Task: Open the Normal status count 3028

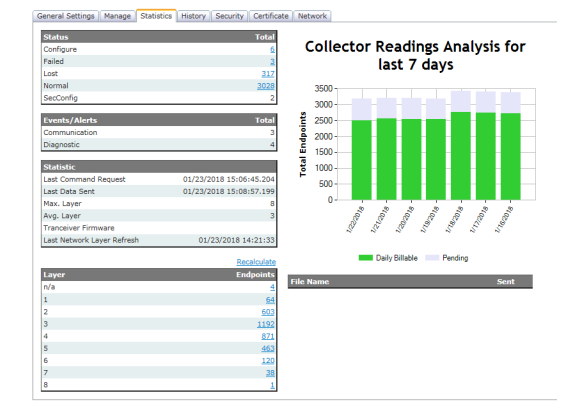Action: pyautogui.click(x=266, y=86)
